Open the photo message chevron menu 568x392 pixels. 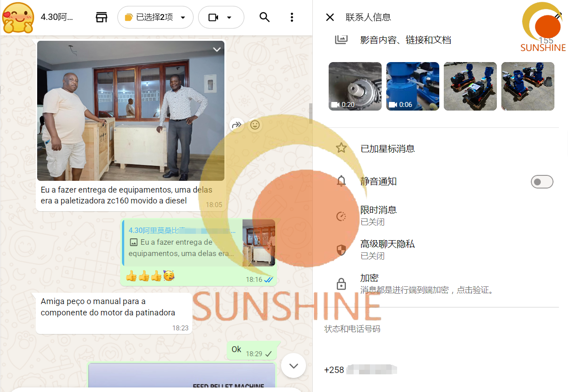pos(217,49)
